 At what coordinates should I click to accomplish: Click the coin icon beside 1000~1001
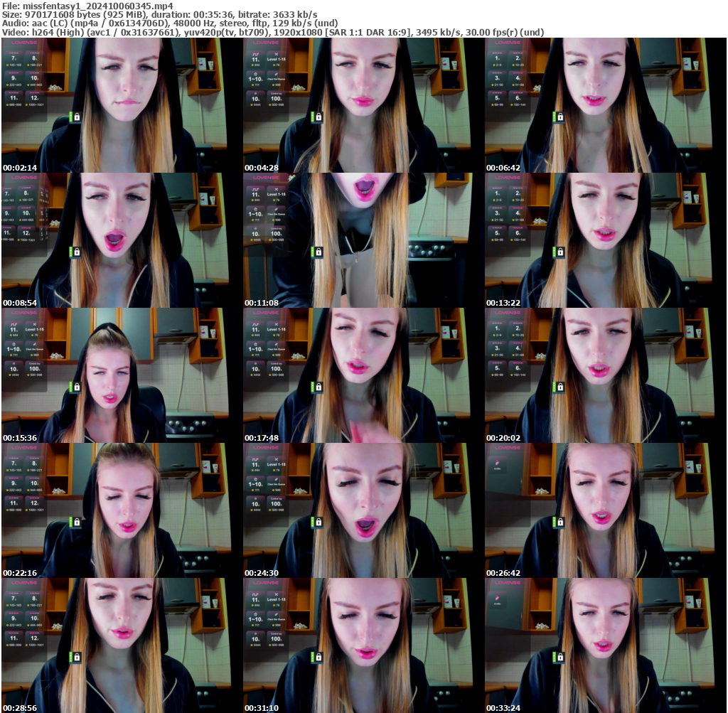(x=26, y=105)
